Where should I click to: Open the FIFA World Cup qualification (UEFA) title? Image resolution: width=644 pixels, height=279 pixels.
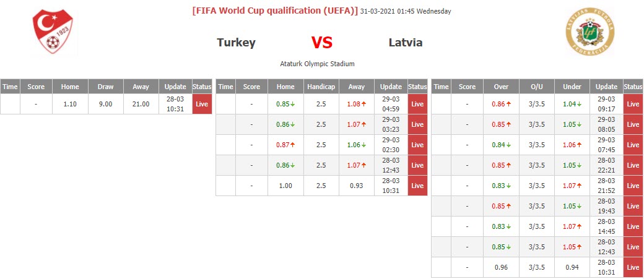[275, 11]
